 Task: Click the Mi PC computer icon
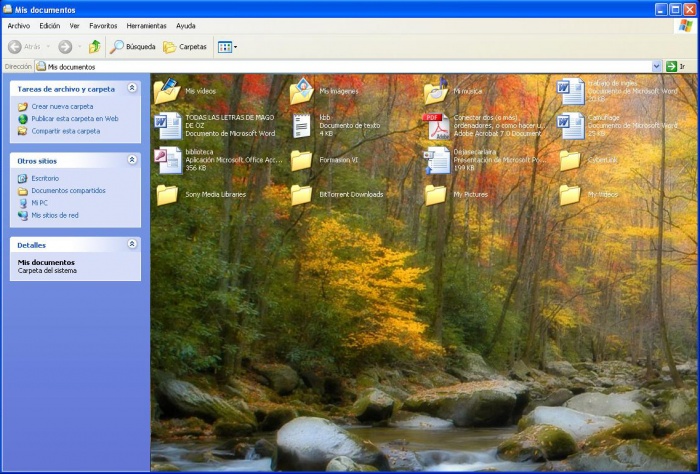(x=22, y=203)
